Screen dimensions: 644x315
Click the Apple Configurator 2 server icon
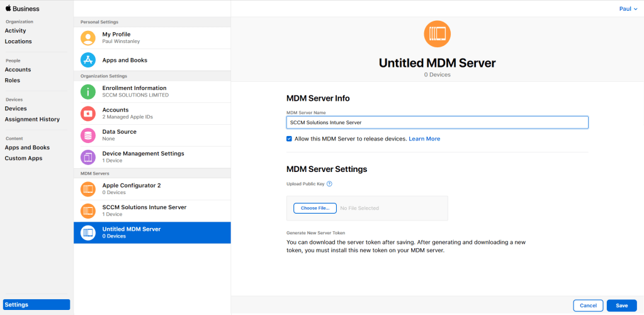pyautogui.click(x=89, y=189)
